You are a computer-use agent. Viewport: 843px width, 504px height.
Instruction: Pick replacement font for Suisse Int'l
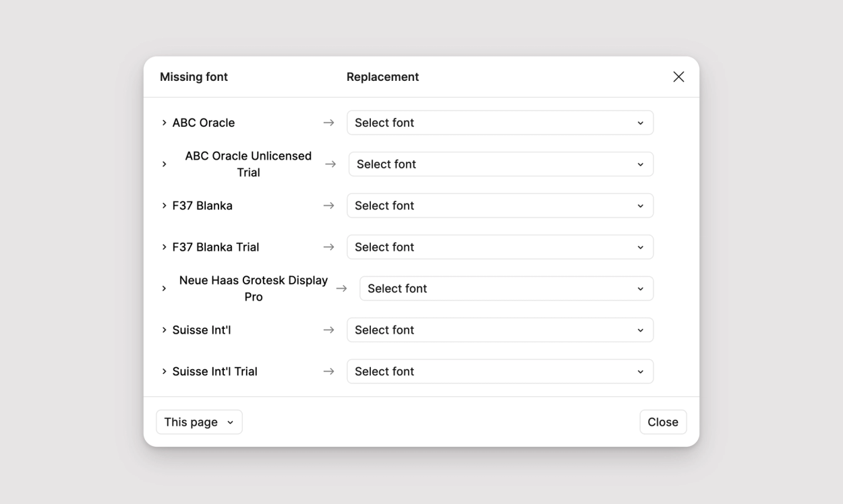(x=500, y=330)
